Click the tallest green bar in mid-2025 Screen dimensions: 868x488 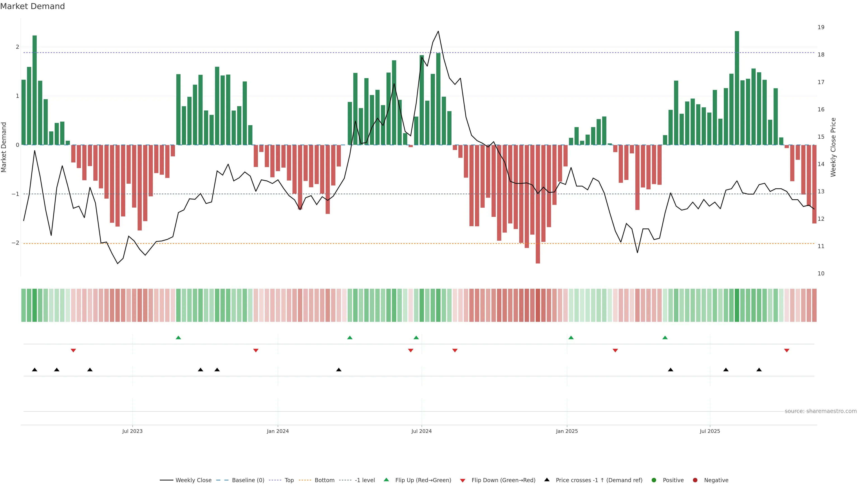[737, 88]
